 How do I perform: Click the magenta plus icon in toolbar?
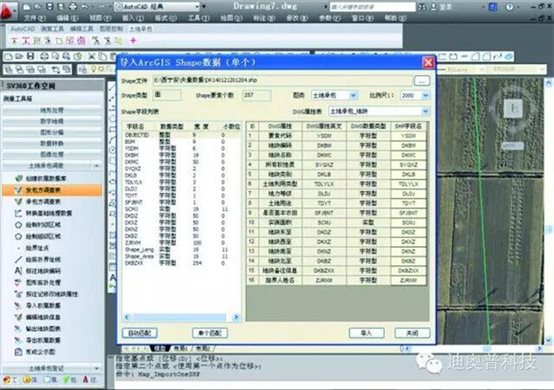[133, 41]
